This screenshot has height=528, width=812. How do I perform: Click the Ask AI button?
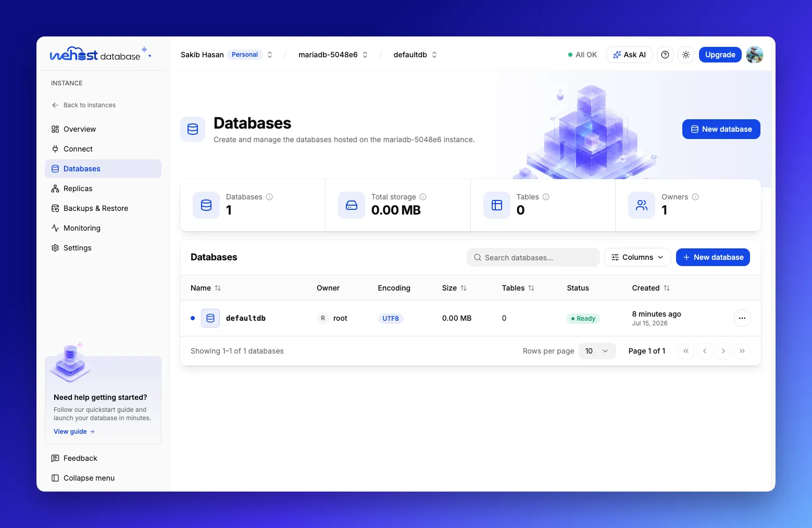[629, 55]
